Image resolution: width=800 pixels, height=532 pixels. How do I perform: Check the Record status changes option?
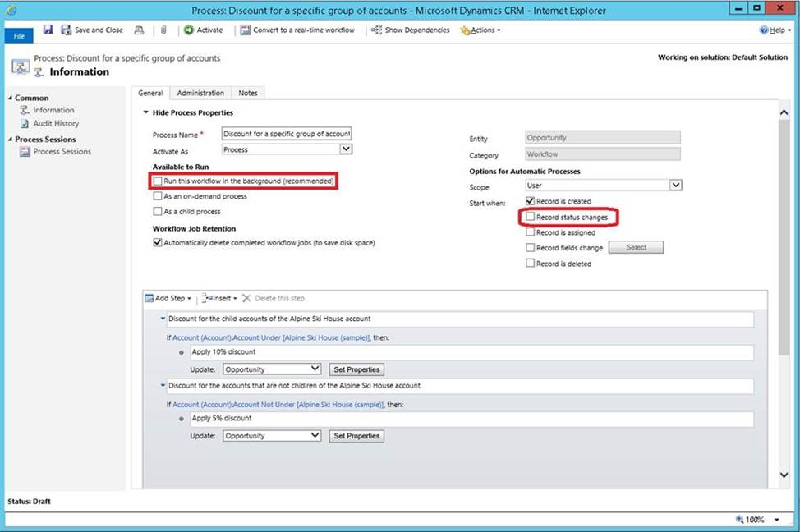click(x=531, y=218)
